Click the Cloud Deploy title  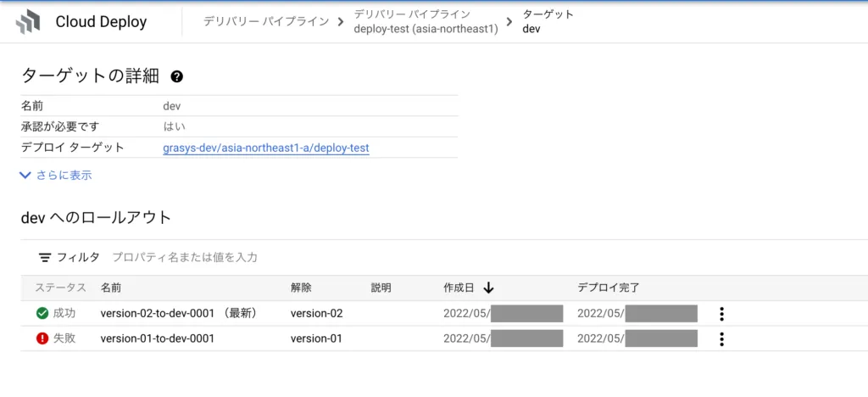[102, 22]
